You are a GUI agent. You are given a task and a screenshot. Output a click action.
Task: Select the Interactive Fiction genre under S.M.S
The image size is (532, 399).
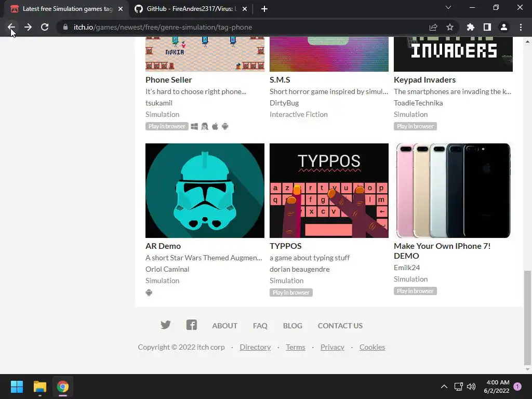[299, 114]
